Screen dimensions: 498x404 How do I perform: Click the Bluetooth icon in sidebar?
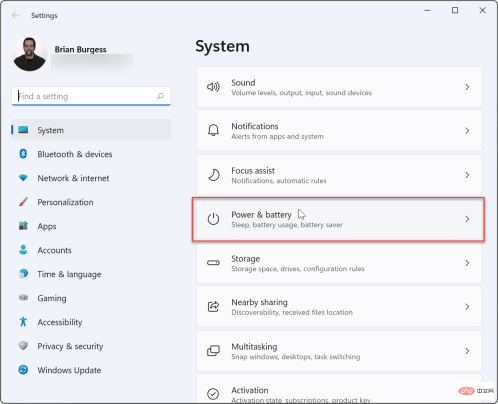(23, 154)
